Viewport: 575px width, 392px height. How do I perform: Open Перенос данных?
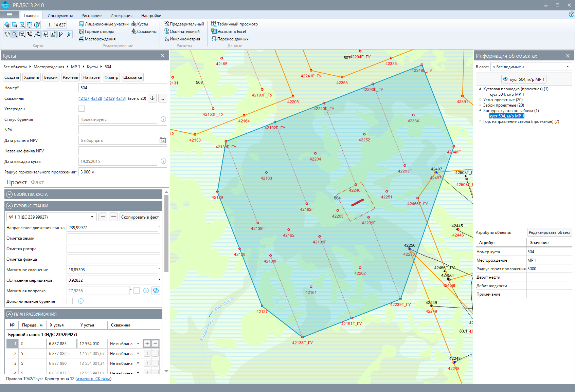230,39
